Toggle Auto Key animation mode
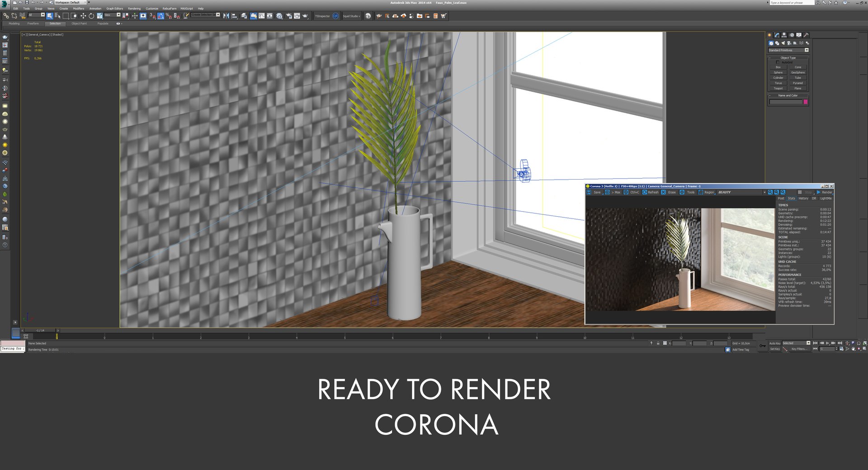Screen dimensions: 868x470 [x=775, y=343]
